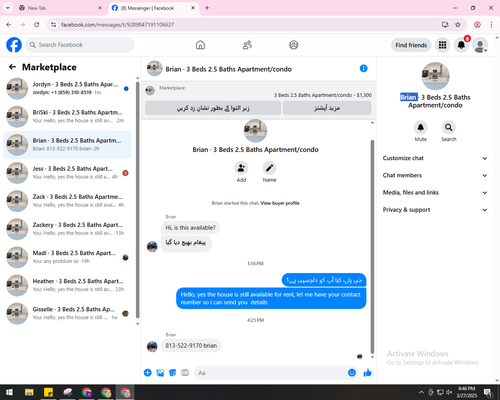Switch to the New Tab browser tab

pos(59,8)
